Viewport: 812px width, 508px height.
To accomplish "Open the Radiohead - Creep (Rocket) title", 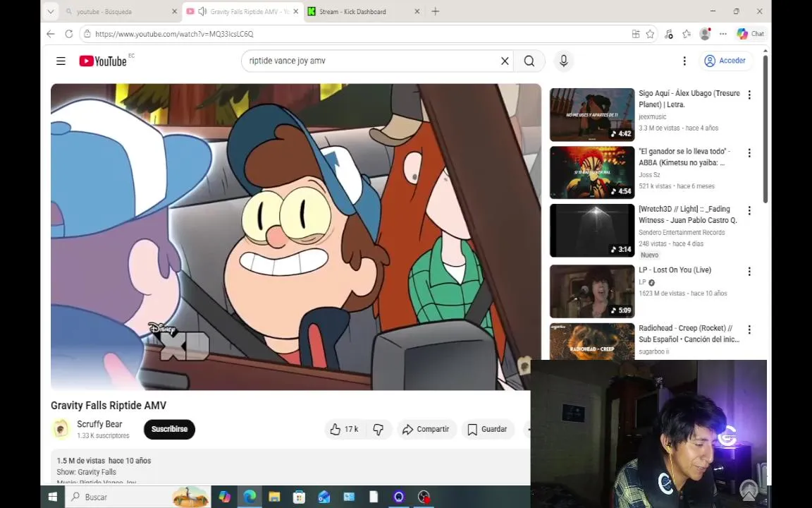I will click(x=689, y=333).
